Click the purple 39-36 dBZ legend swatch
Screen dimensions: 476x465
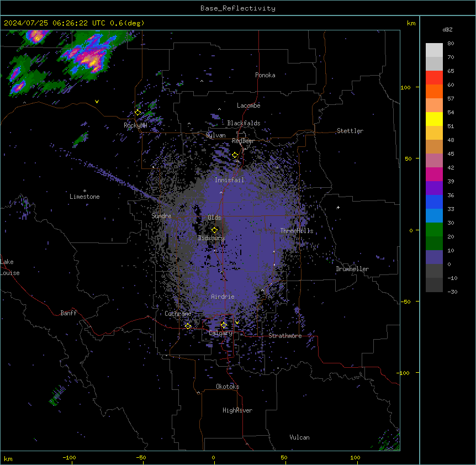[x=434, y=188]
